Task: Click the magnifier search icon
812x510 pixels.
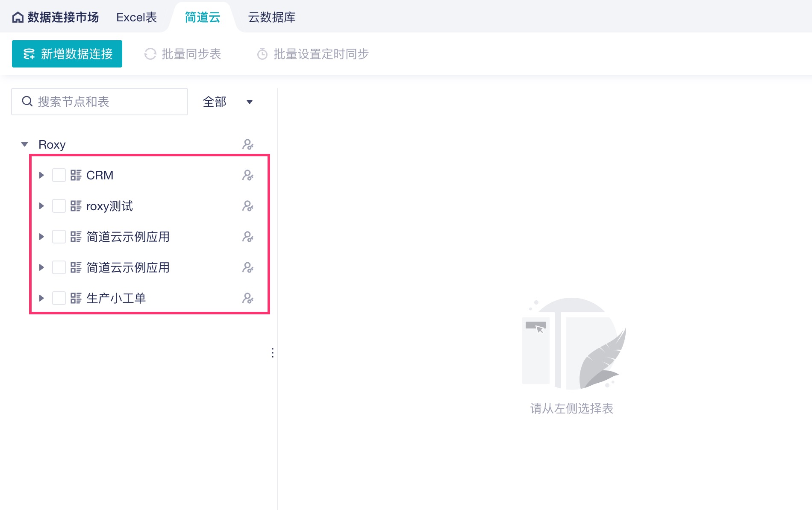Action: click(x=27, y=102)
